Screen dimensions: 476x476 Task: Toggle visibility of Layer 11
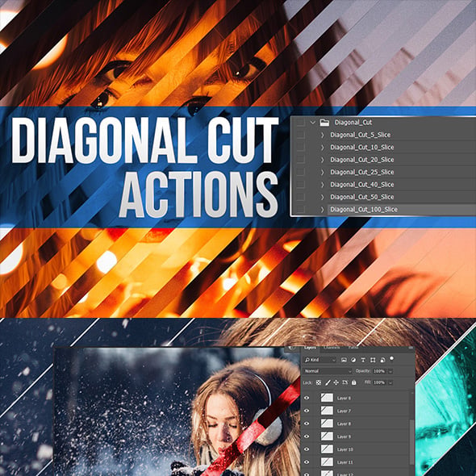click(307, 462)
